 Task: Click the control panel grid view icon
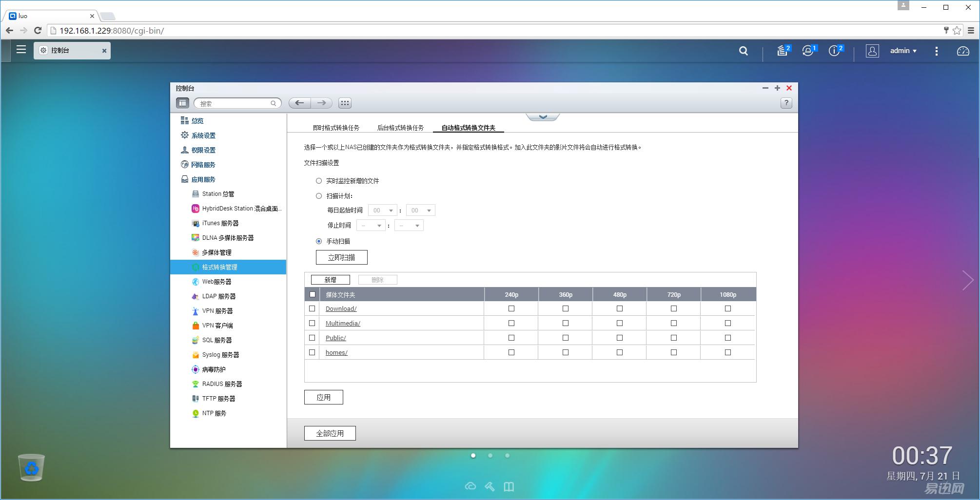point(345,103)
